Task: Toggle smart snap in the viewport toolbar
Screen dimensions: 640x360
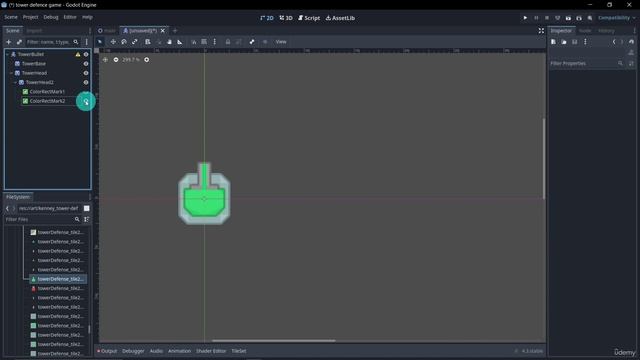Action: pyautogui.click(x=194, y=42)
